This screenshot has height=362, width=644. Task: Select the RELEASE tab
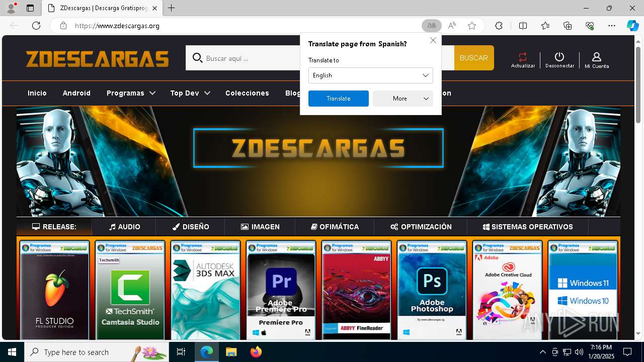pos(54,227)
